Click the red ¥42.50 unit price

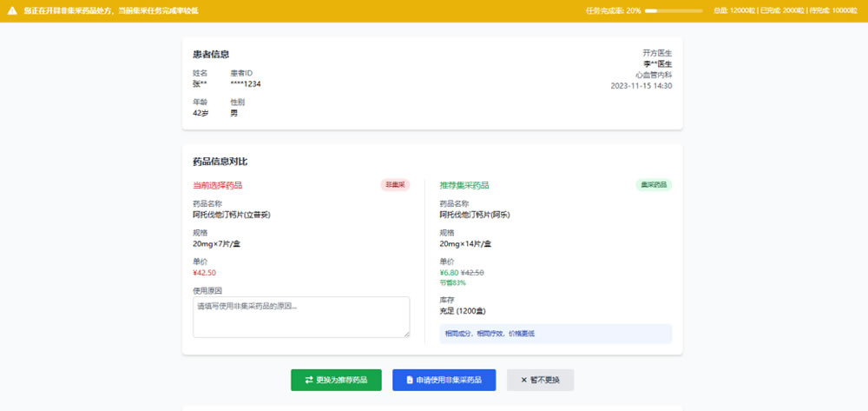click(x=204, y=273)
